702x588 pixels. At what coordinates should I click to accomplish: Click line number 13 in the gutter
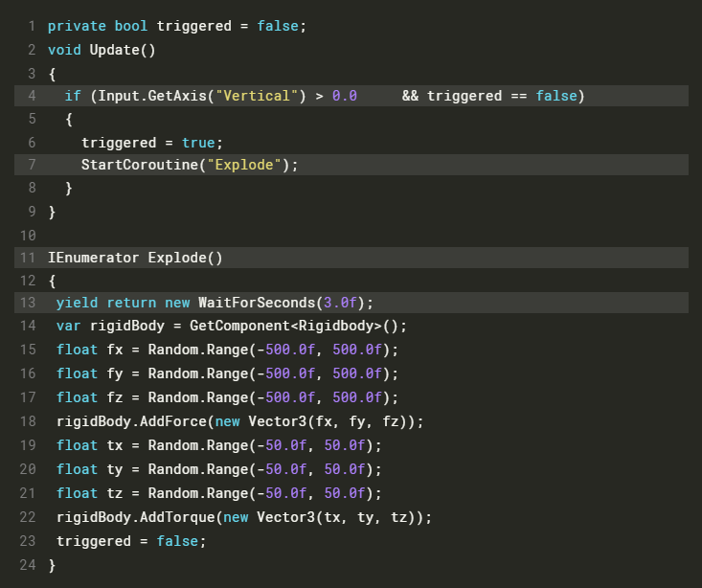27,303
